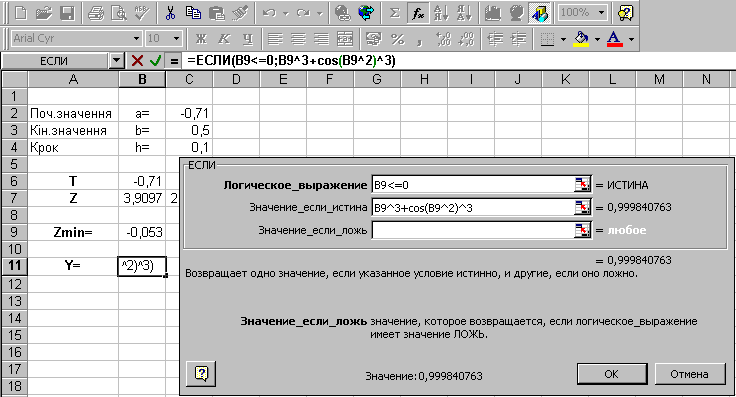
Task: Click the Increase Indent icon
Action: (518, 39)
